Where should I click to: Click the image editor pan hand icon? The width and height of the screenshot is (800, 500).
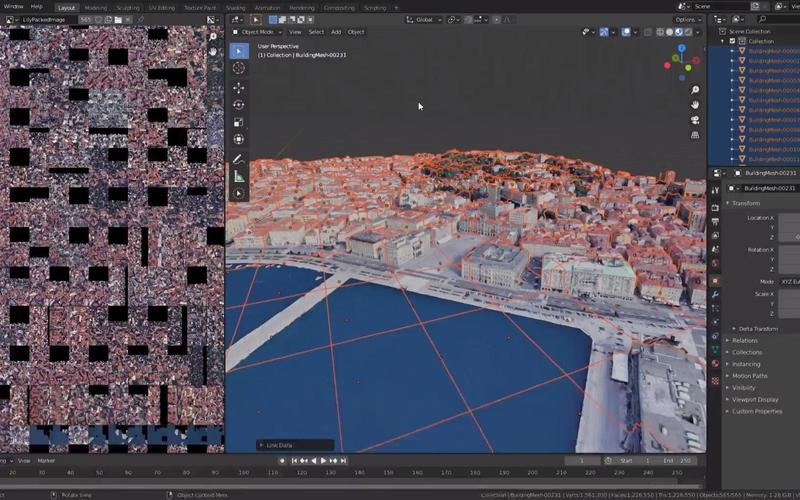[x=213, y=52]
